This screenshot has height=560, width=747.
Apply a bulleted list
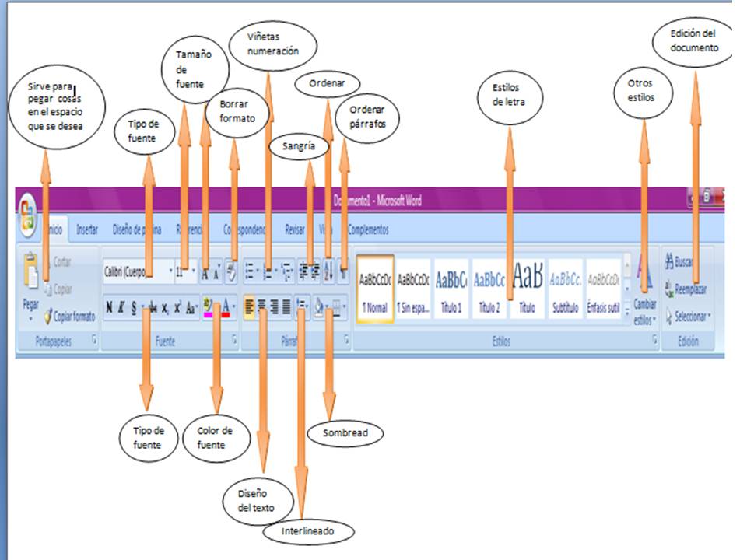pyautogui.click(x=251, y=272)
